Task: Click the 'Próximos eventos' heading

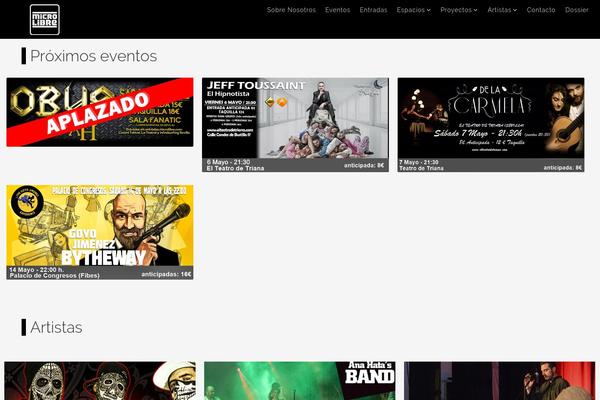Action: click(93, 56)
